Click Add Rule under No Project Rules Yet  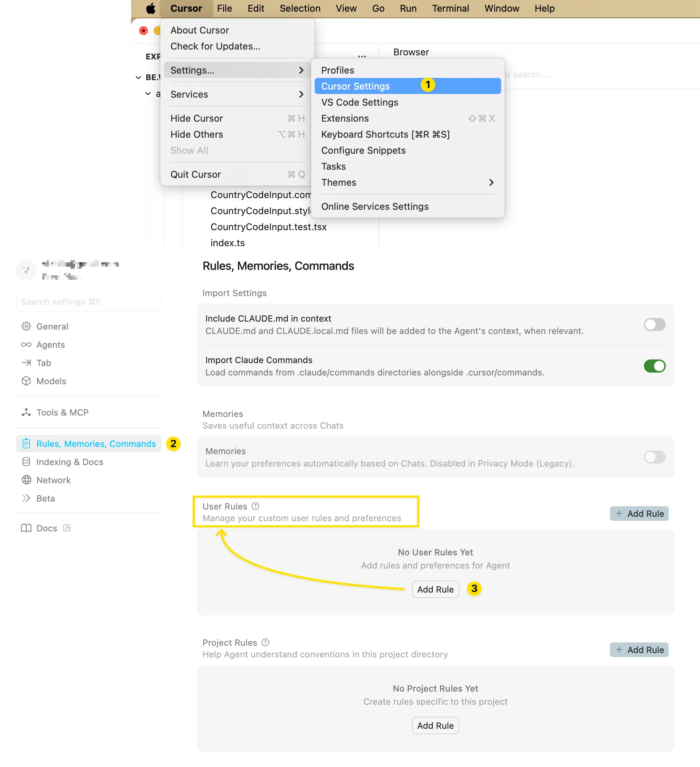pos(435,725)
